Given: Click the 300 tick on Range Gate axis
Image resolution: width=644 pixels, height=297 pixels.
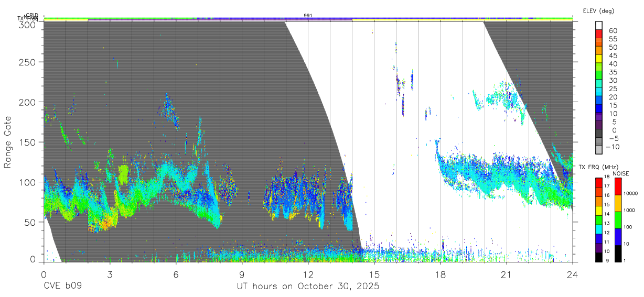Looking at the screenshot, I should (x=28, y=24).
